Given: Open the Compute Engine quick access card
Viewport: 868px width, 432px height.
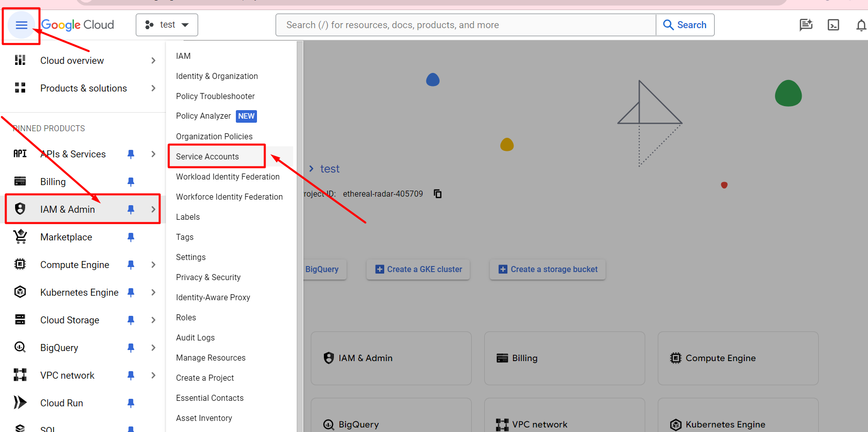Looking at the screenshot, I should click(738, 358).
